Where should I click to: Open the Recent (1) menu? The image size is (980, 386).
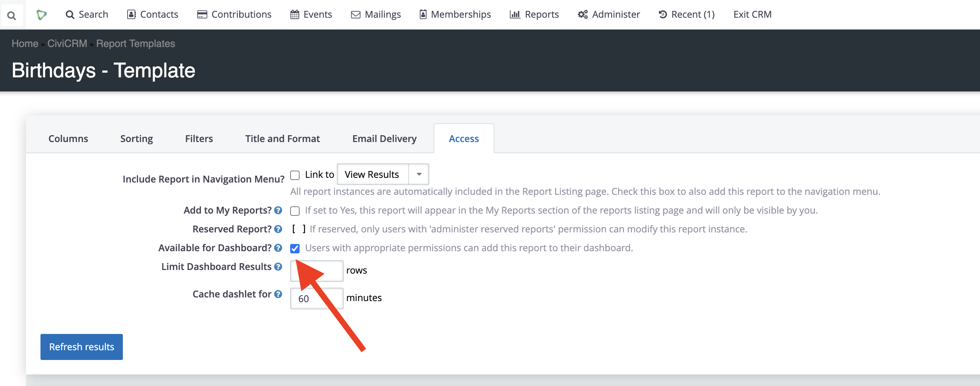pyautogui.click(x=686, y=14)
